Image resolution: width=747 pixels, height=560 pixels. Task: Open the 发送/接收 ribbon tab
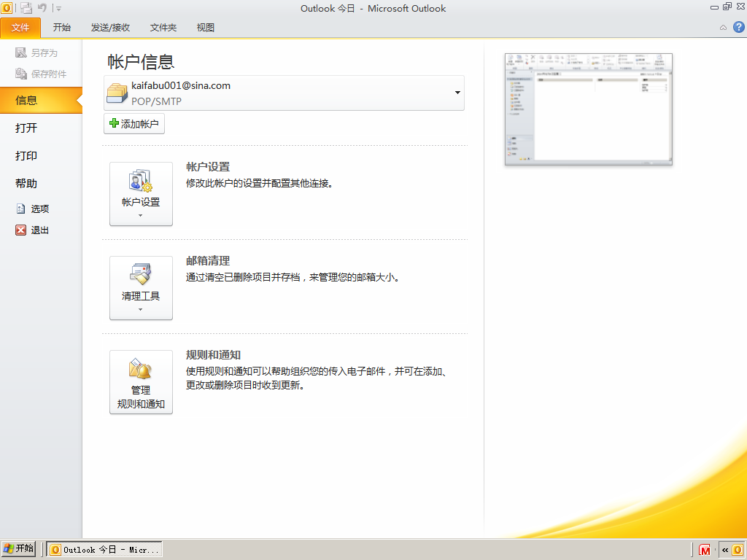(111, 28)
